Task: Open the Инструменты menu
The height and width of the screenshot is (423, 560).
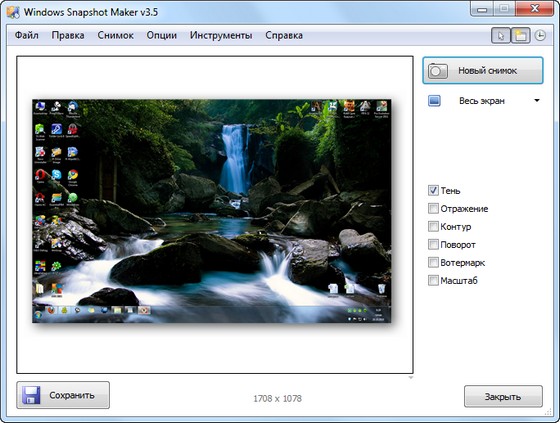Action: click(x=221, y=35)
